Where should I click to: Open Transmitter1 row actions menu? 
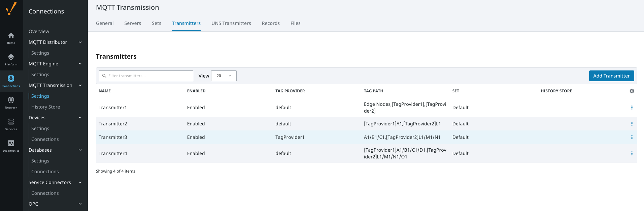tap(632, 108)
